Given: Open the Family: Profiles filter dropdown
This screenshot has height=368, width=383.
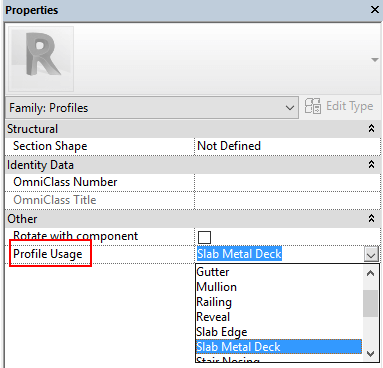Looking at the screenshot, I should (x=152, y=108).
